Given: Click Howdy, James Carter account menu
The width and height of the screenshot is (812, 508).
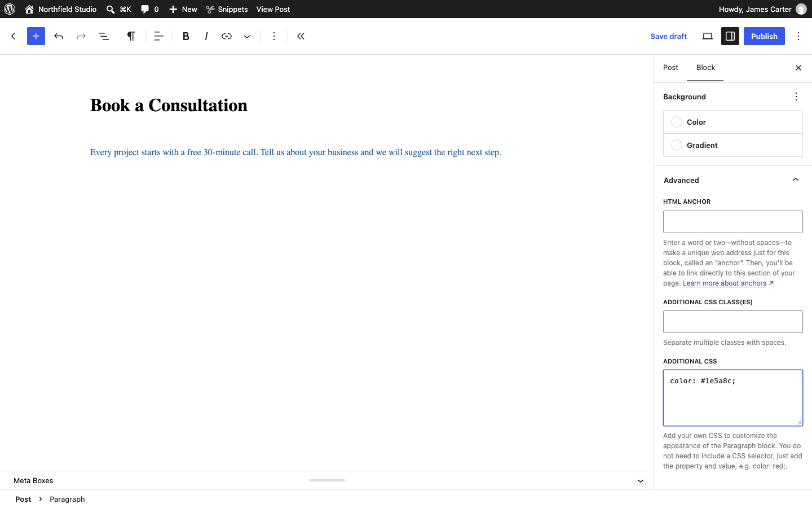Looking at the screenshot, I should pyautogui.click(x=762, y=9).
